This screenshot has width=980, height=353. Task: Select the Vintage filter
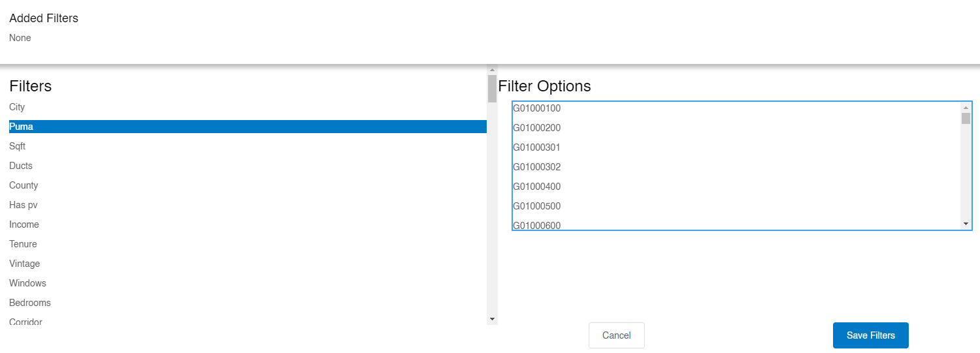(25, 264)
